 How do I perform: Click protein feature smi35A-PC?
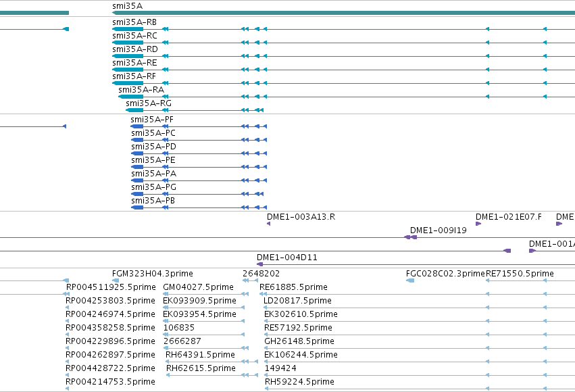pyautogui.click(x=153, y=133)
